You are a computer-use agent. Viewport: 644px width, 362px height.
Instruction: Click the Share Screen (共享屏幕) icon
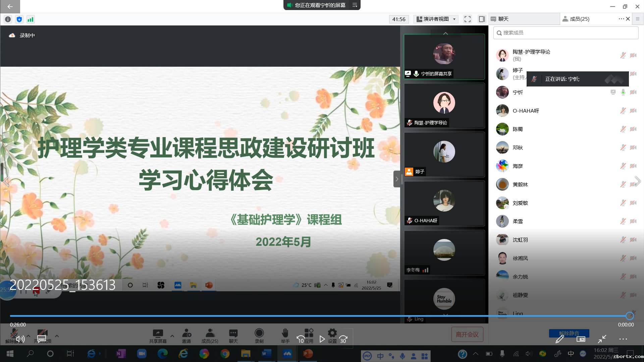[158, 333]
